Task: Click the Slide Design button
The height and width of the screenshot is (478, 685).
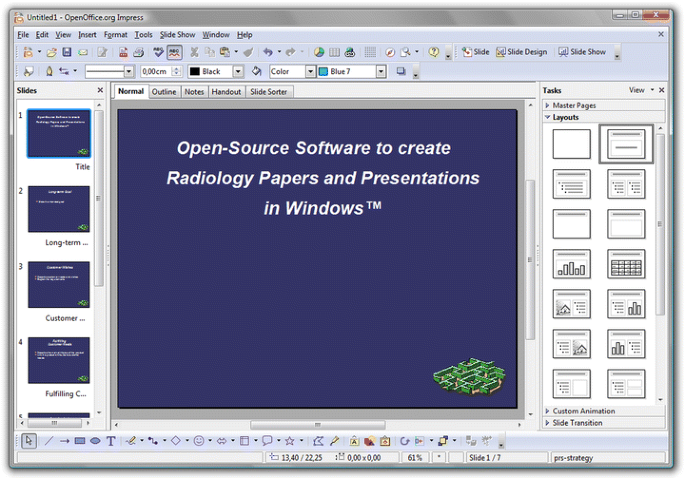Action: pos(522,52)
